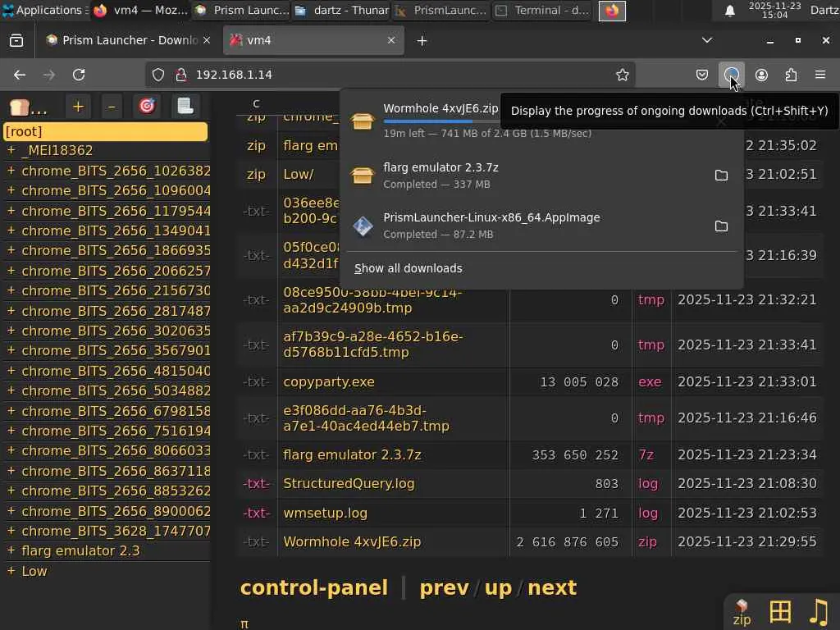Viewport: 840px width, 630px height.
Task: Open the Firefox hamburger application menu
Action: tap(820, 75)
